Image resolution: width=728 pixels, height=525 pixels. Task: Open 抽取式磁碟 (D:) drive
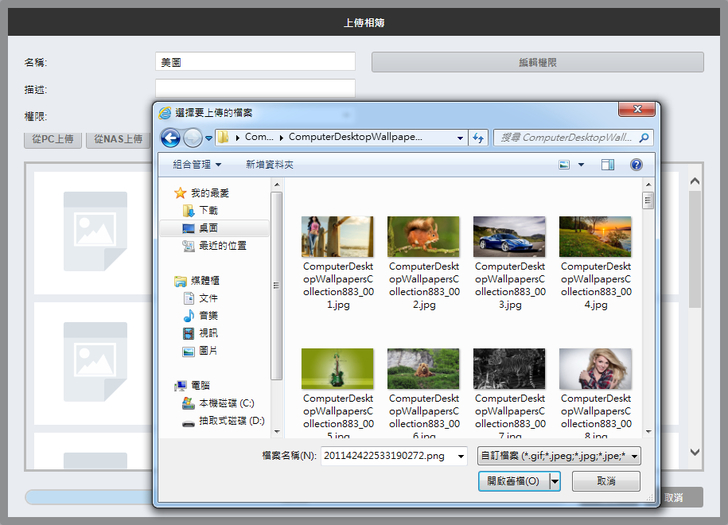pyautogui.click(x=223, y=421)
